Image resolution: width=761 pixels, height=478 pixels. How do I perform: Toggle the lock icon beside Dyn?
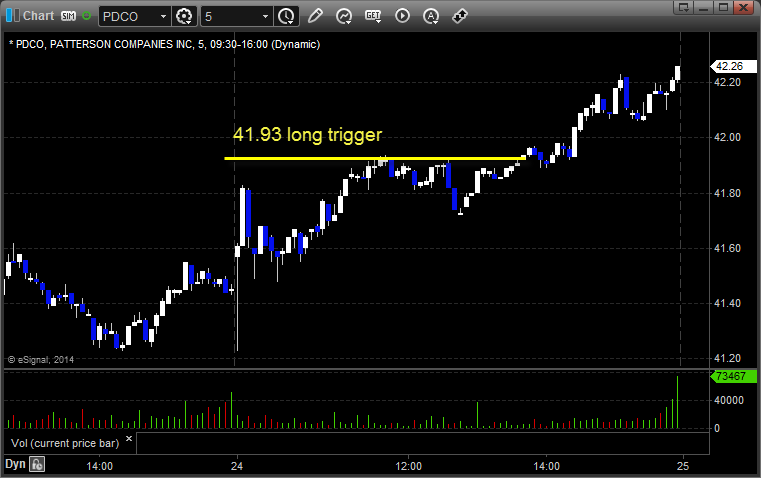pyautogui.click(x=37, y=464)
